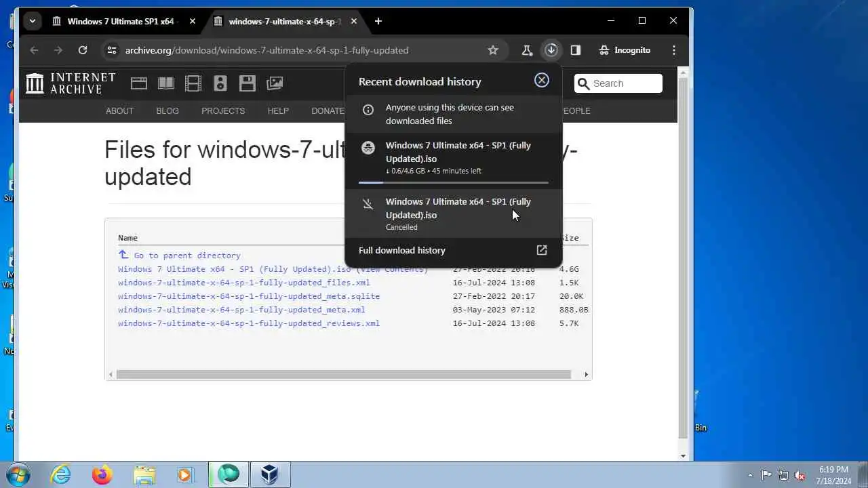Show hidden system tray icons

click(750, 475)
